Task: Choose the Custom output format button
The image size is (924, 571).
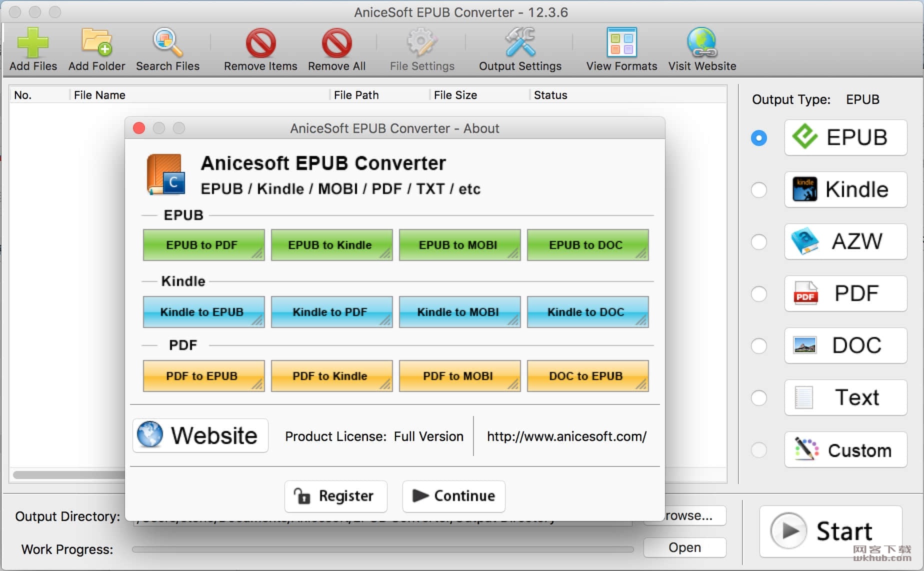Action: click(x=845, y=449)
